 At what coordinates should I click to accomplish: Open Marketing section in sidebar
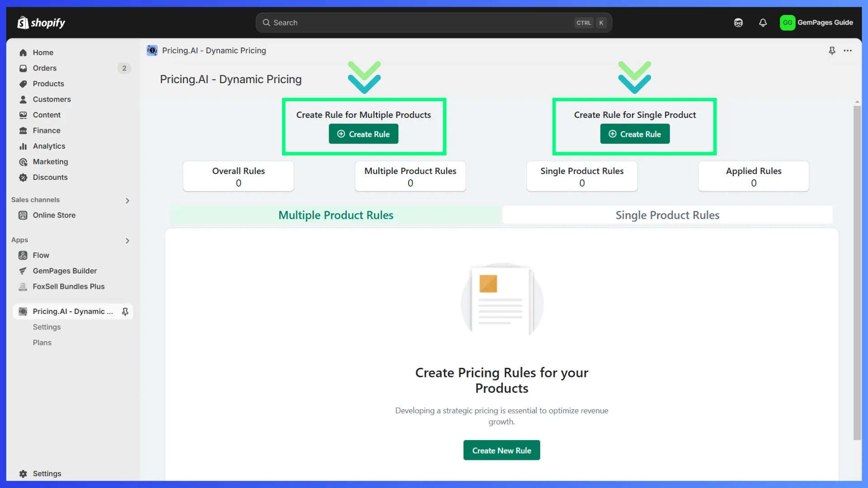(x=50, y=162)
